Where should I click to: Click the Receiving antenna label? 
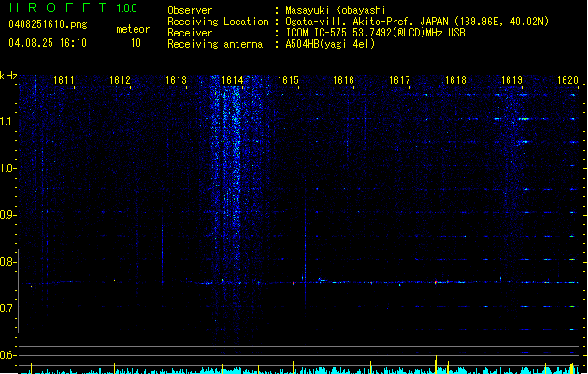(x=215, y=44)
